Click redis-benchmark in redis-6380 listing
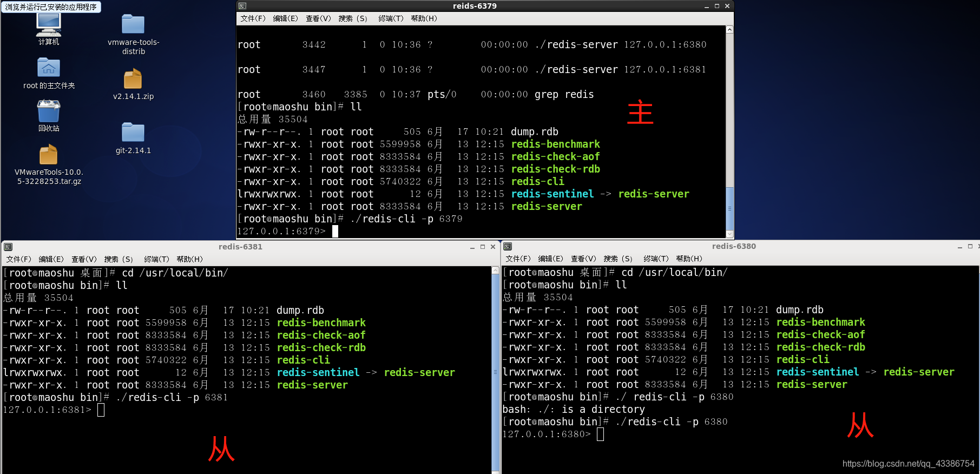 click(x=820, y=322)
